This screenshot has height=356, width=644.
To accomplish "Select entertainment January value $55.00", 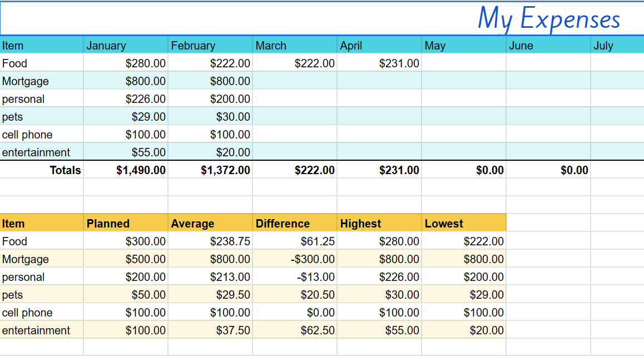I will (126, 152).
